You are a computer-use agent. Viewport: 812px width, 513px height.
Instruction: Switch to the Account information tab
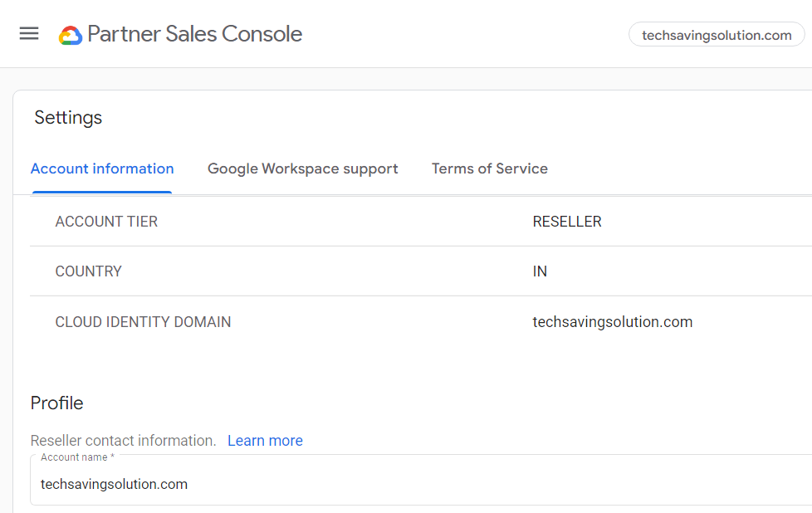(x=102, y=169)
